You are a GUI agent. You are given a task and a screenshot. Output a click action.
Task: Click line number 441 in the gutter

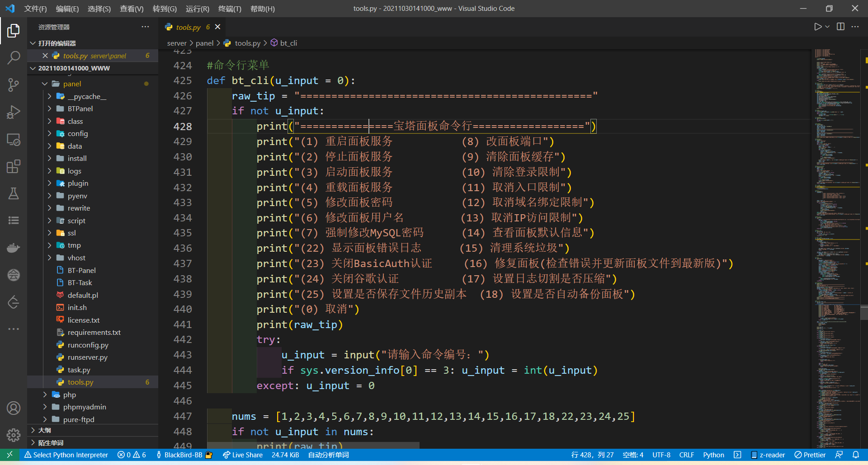point(183,324)
